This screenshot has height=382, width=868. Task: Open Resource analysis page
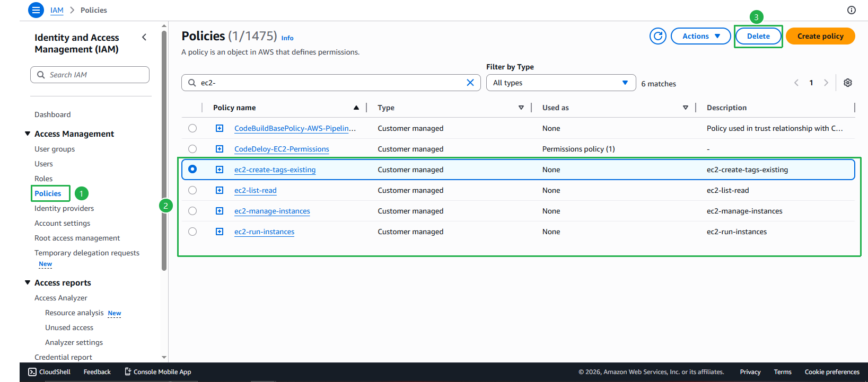(x=74, y=313)
